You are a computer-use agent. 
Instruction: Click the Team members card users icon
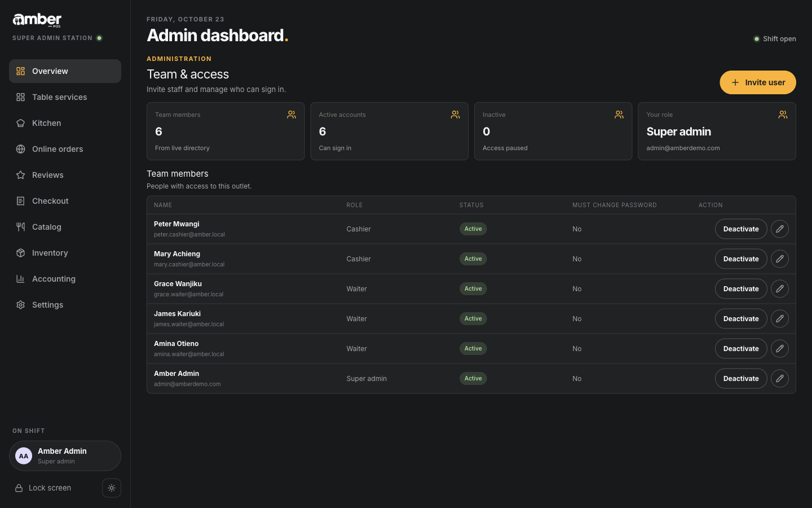(x=292, y=115)
